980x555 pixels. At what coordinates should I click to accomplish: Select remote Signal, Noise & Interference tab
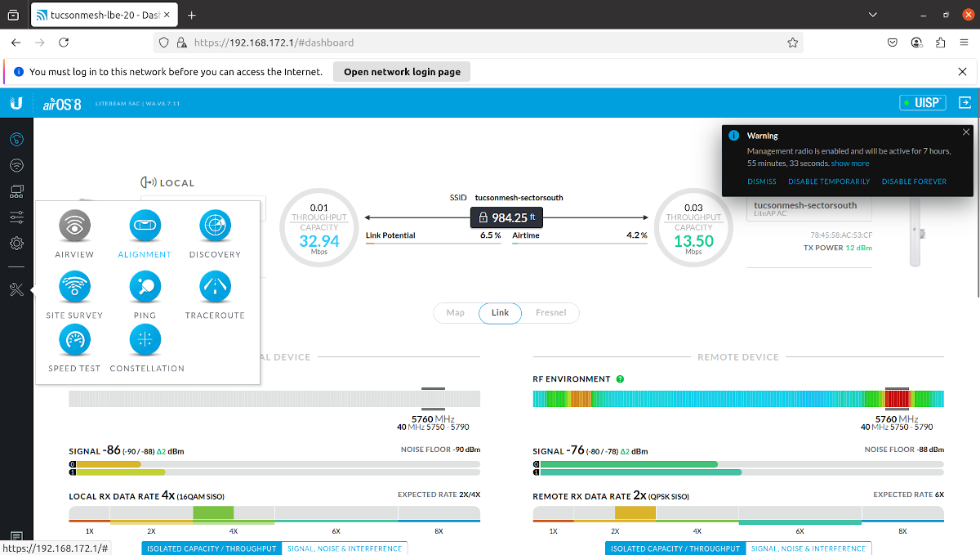coord(808,548)
